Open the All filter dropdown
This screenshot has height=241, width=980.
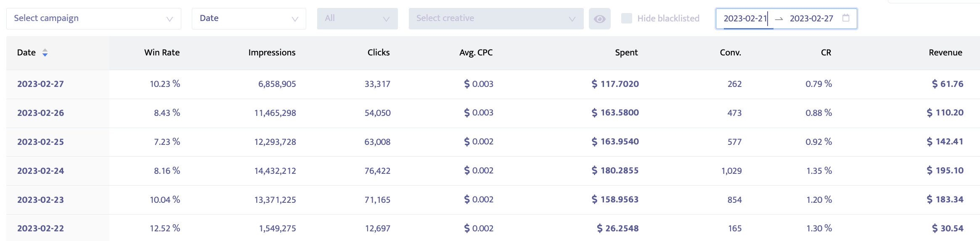[357, 18]
